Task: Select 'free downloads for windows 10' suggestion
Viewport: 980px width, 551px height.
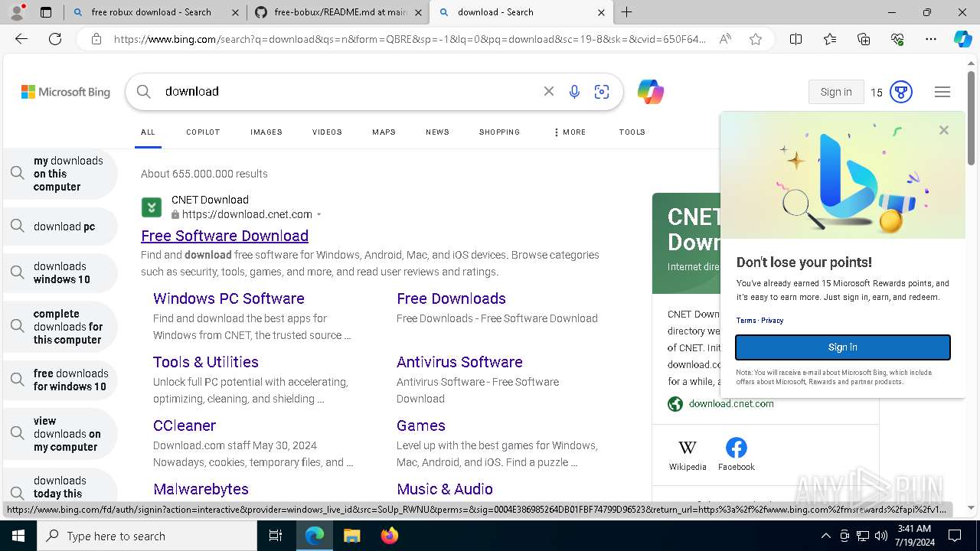Action: point(60,380)
